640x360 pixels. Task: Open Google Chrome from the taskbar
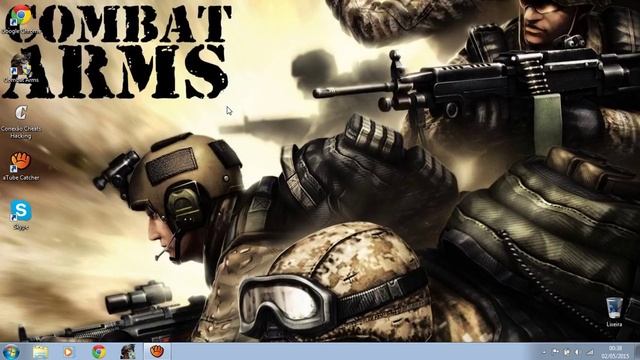pyautogui.click(x=99, y=351)
